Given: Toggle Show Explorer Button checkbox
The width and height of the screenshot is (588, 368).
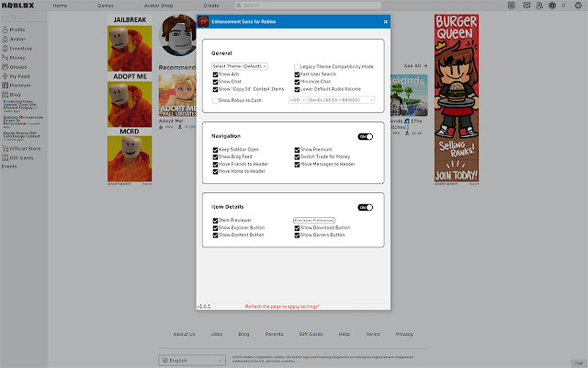Looking at the screenshot, I should (215, 228).
